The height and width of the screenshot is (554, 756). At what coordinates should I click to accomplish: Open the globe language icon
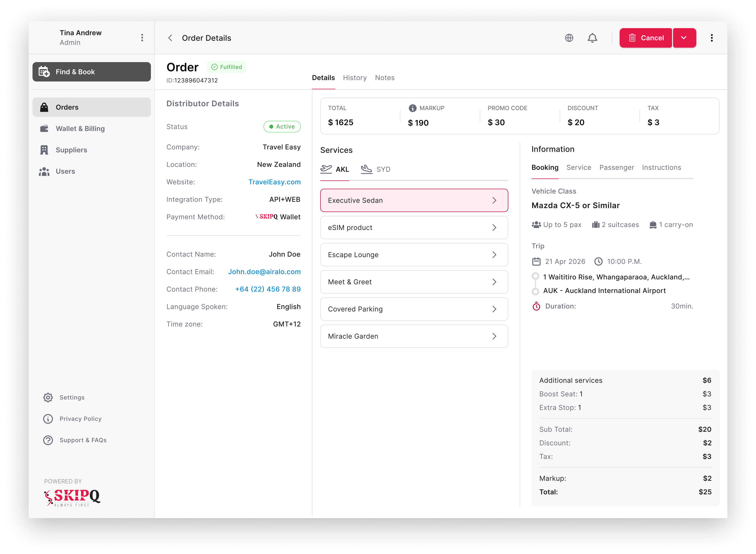point(569,38)
